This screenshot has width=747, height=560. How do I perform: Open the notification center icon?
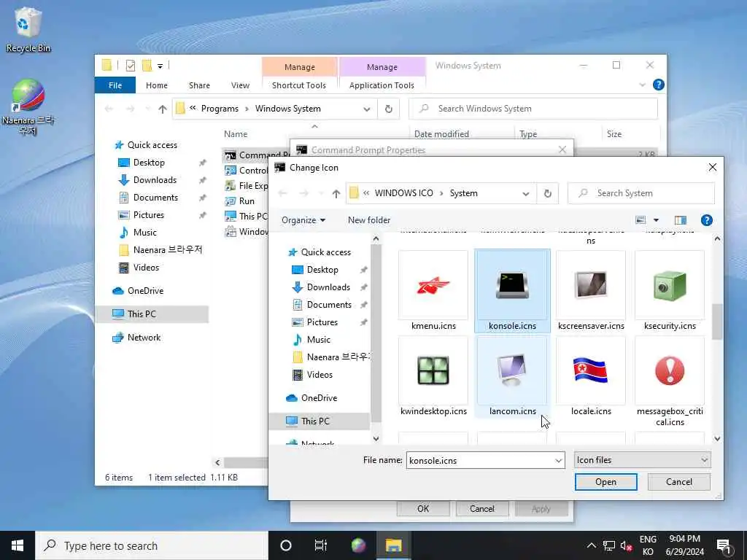723,545
